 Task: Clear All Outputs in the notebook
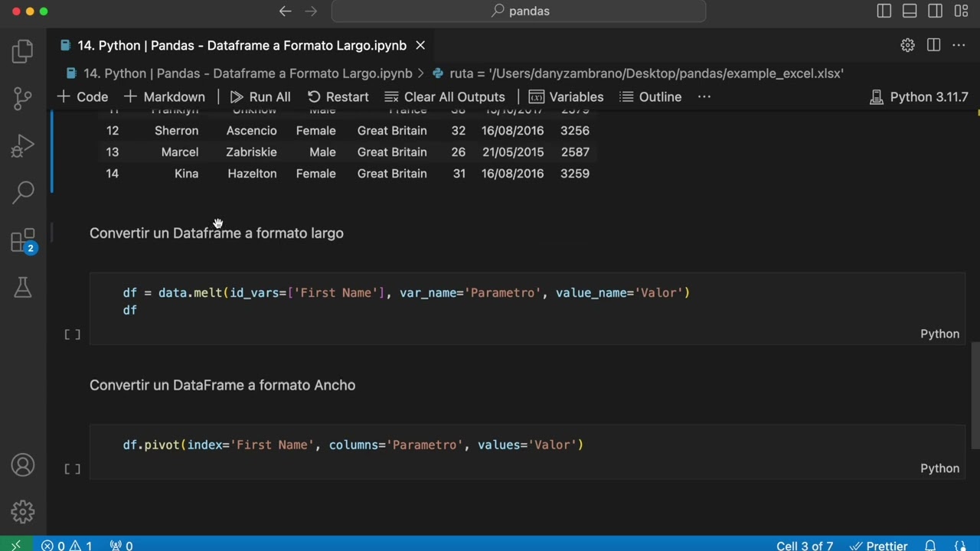pyautogui.click(x=445, y=96)
